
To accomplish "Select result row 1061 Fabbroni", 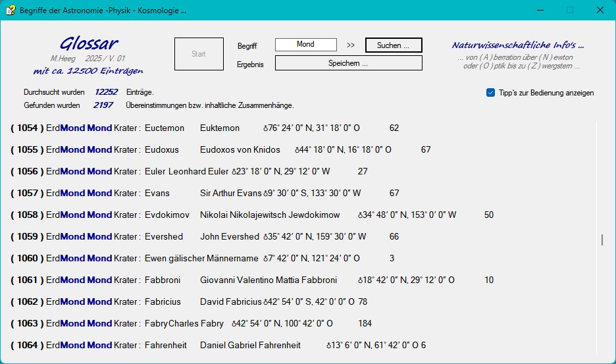I will [x=252, y=280].
